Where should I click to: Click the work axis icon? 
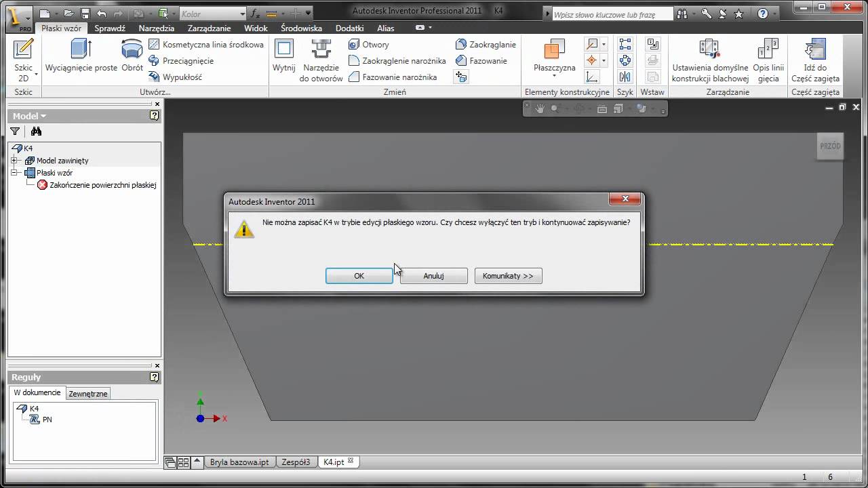592,45
